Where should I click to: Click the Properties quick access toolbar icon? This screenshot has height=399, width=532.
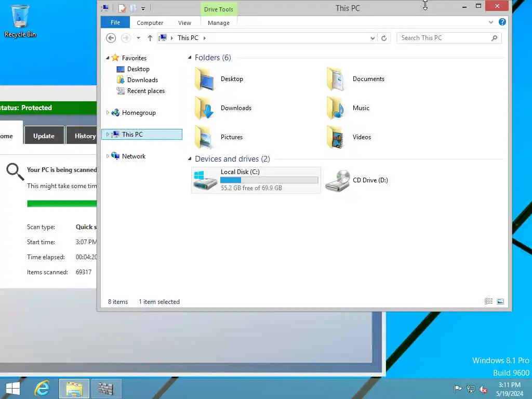[122, 8]
